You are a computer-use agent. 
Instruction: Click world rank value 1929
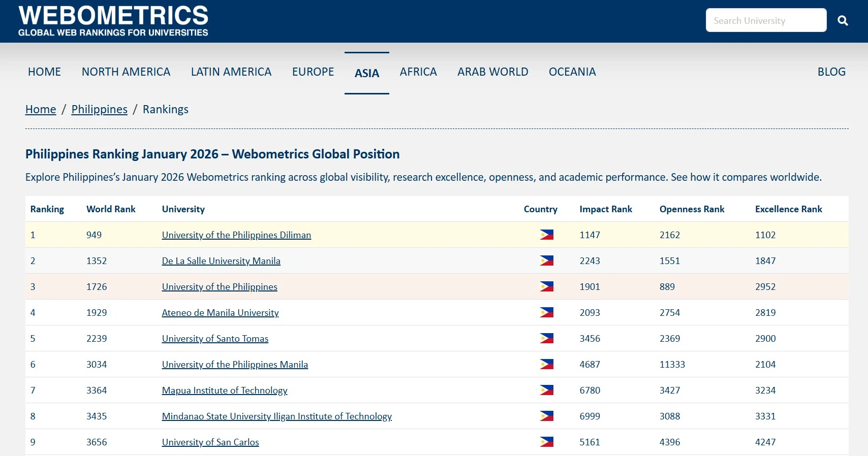coord(97,312)
